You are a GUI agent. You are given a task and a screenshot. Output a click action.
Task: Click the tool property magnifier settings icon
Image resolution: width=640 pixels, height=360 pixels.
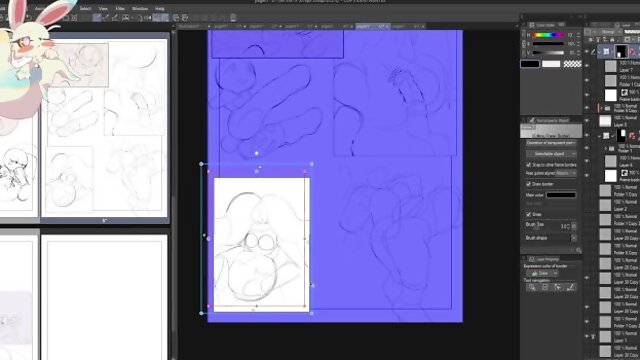pos(578,250)
